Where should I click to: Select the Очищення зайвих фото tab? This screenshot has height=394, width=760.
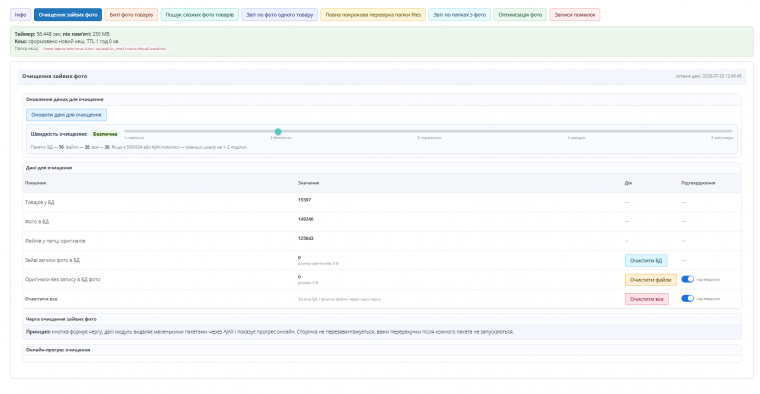pos(68,15)
